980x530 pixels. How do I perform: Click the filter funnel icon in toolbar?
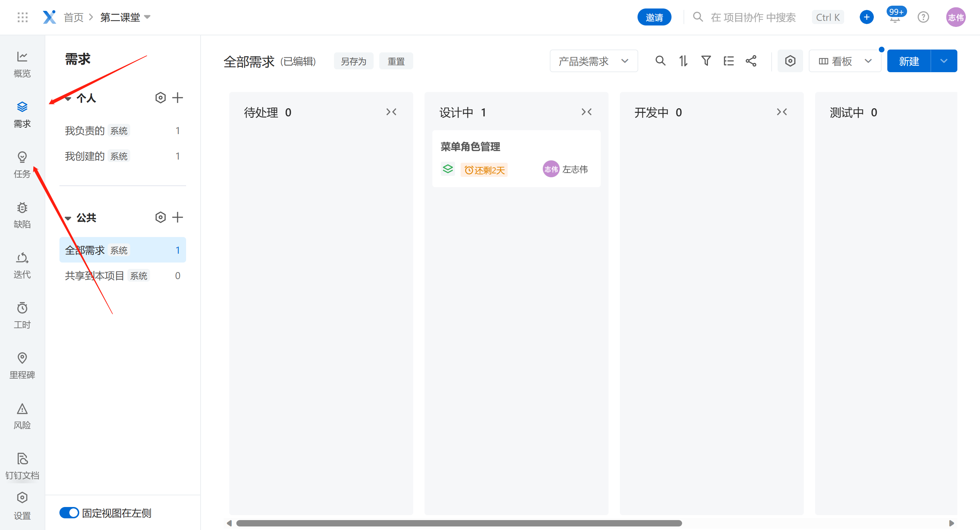tap(706, 61)
